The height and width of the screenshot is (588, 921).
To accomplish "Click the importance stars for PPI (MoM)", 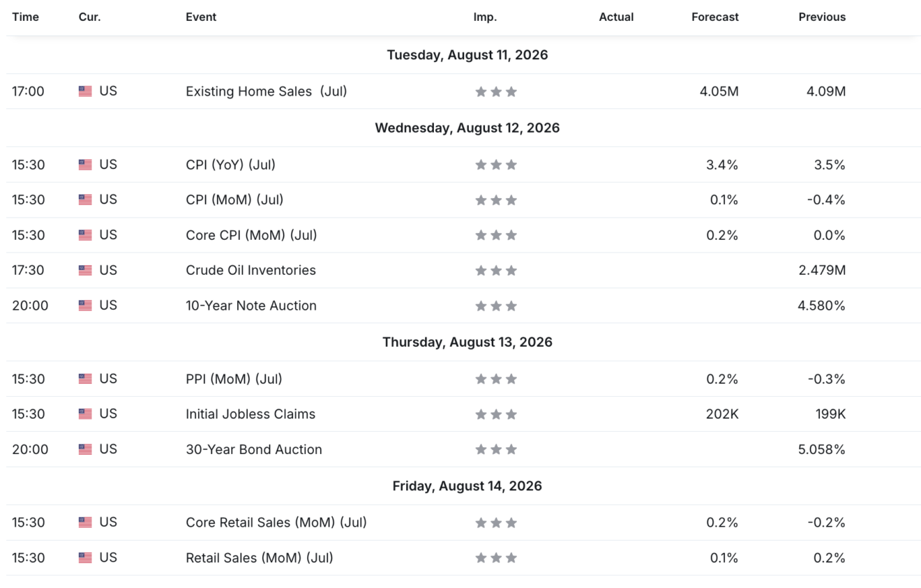I will tap(496, 379).
